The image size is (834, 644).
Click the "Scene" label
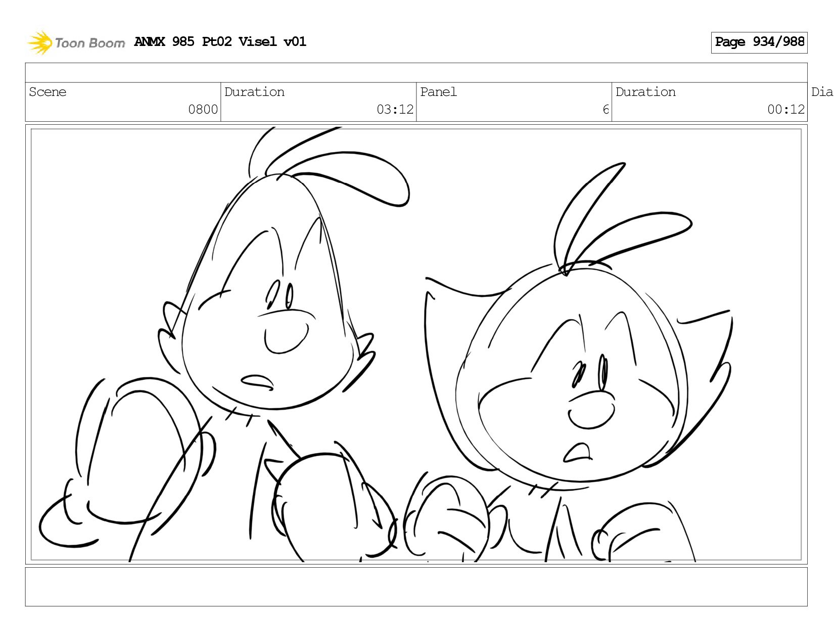point(48,92)
